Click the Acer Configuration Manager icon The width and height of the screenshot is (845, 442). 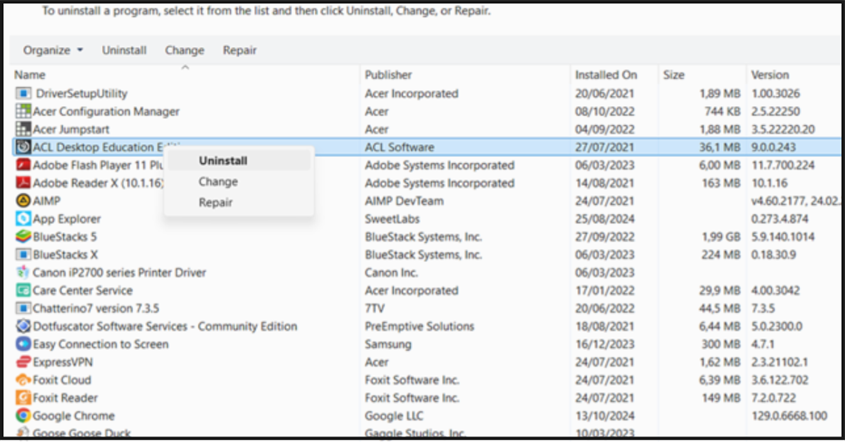pyautogui.click(x=23, y=111)
